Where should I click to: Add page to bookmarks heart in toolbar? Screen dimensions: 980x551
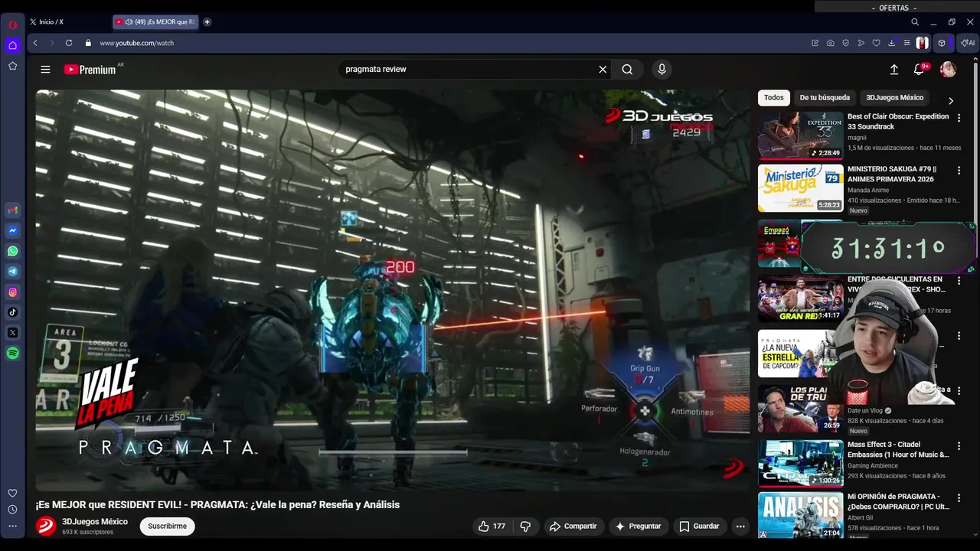coord(877,43)
